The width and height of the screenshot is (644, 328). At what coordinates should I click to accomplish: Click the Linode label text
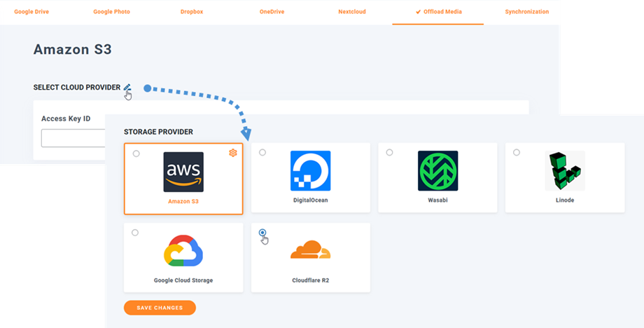(565, 200)
